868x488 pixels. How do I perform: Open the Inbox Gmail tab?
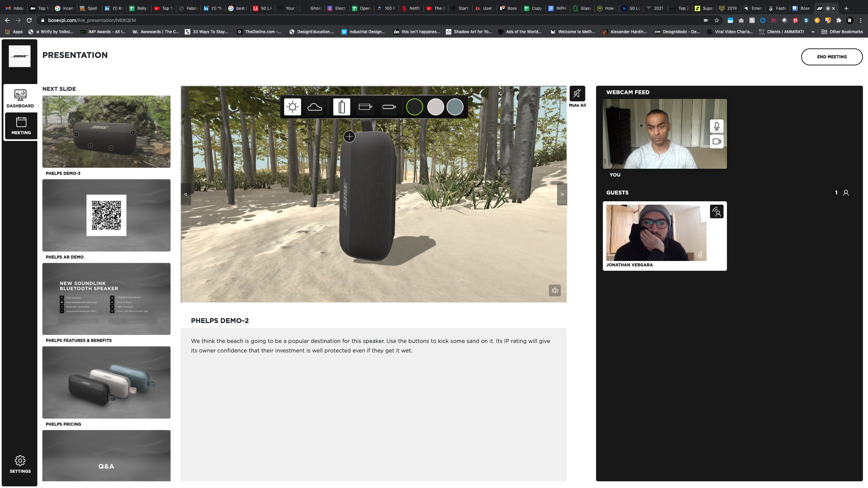15,8
